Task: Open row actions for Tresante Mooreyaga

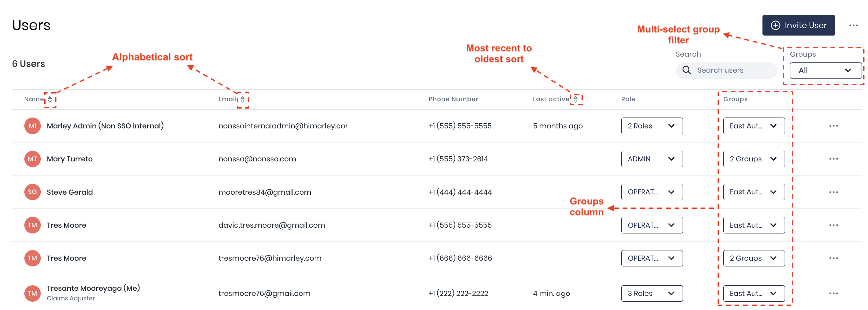Action: pos(833,293)
